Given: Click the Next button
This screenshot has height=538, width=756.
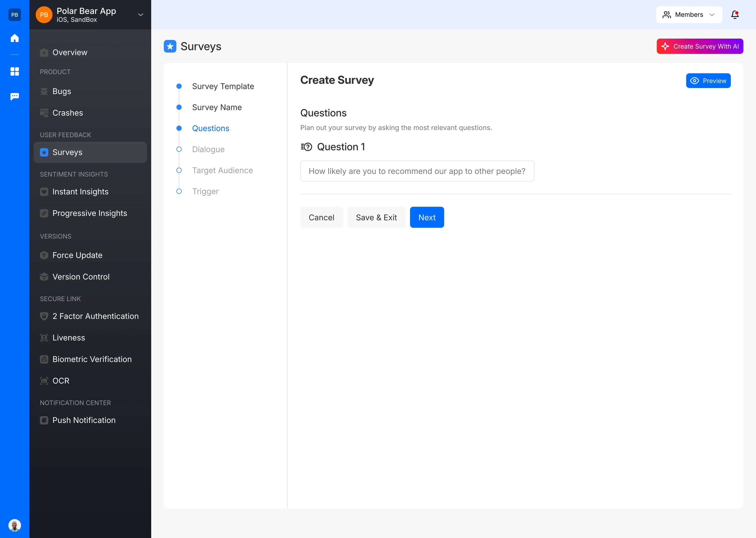Looking at the screenshot, I should click(x=427, y=217).
